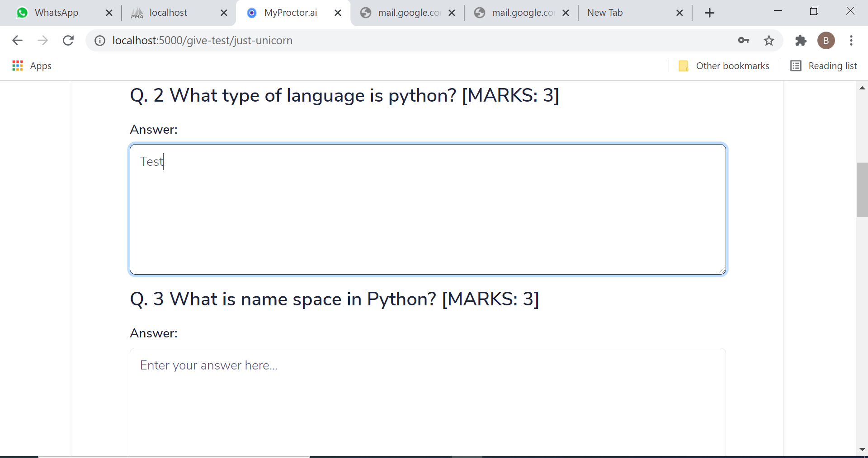
Task: Open the Apps grid shortcut
Action: tap(32, 66)
